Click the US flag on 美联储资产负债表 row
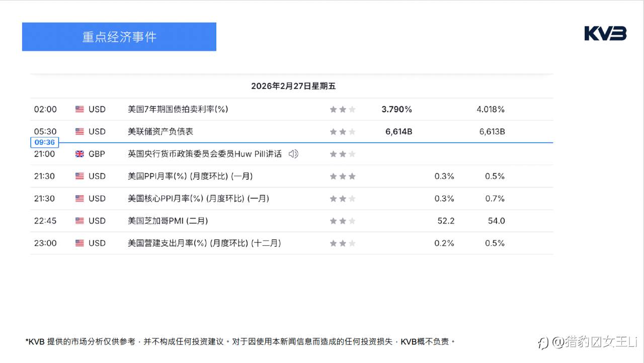 79,131
